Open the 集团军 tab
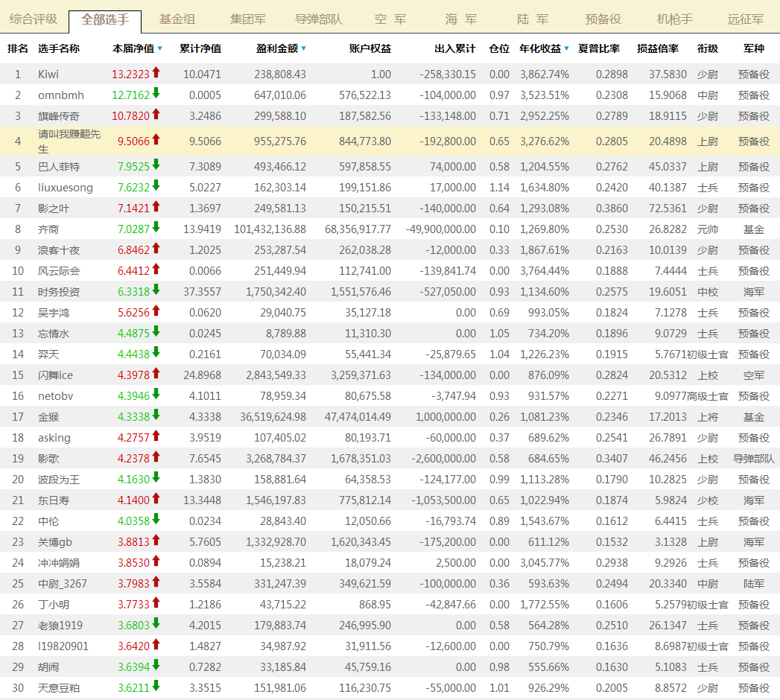The width and height of the screenshot is (780, 700). point(248,19)
